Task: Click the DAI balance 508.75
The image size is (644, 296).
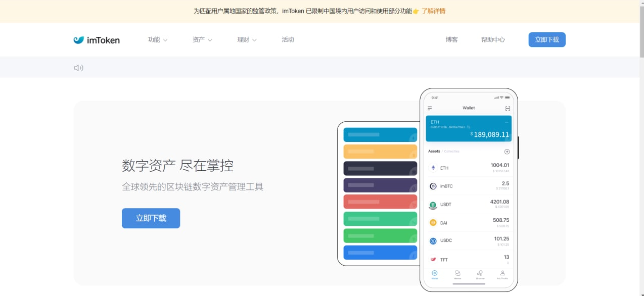Action: coord(501,220)
